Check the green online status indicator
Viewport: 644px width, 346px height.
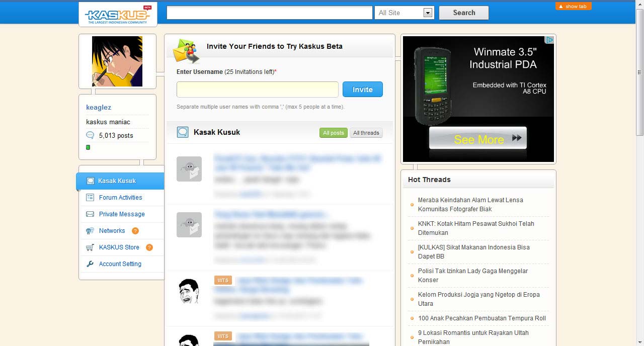coord(88,147)
